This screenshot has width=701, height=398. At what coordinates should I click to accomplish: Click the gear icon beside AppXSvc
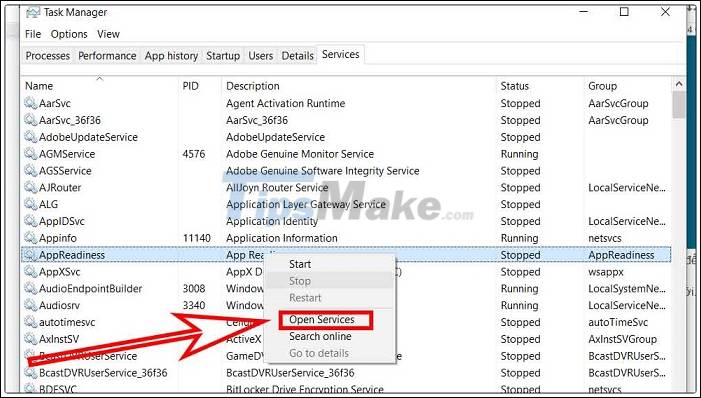30,272
